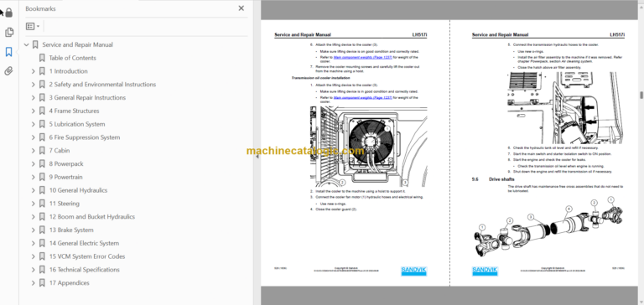Expand the 16 Technical Specifications chevron
Screen dimensions: 644x305
coord(34,270)
